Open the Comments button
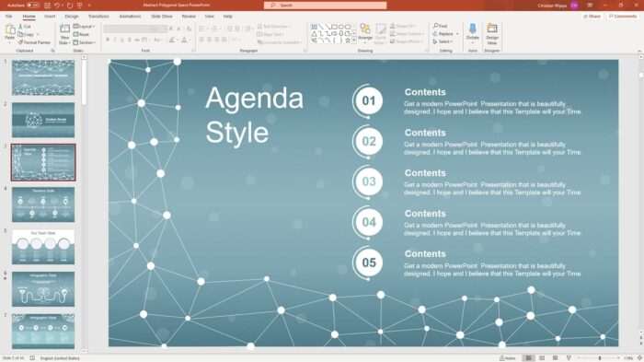This screenshot has height=362, width=644. click(623, 17)
